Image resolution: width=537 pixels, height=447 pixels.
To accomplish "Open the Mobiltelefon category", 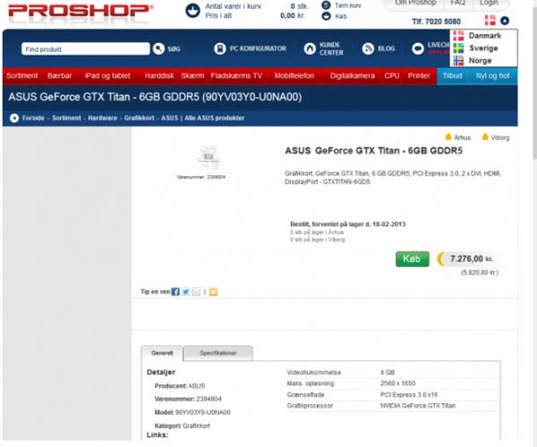I will [294, 76].
